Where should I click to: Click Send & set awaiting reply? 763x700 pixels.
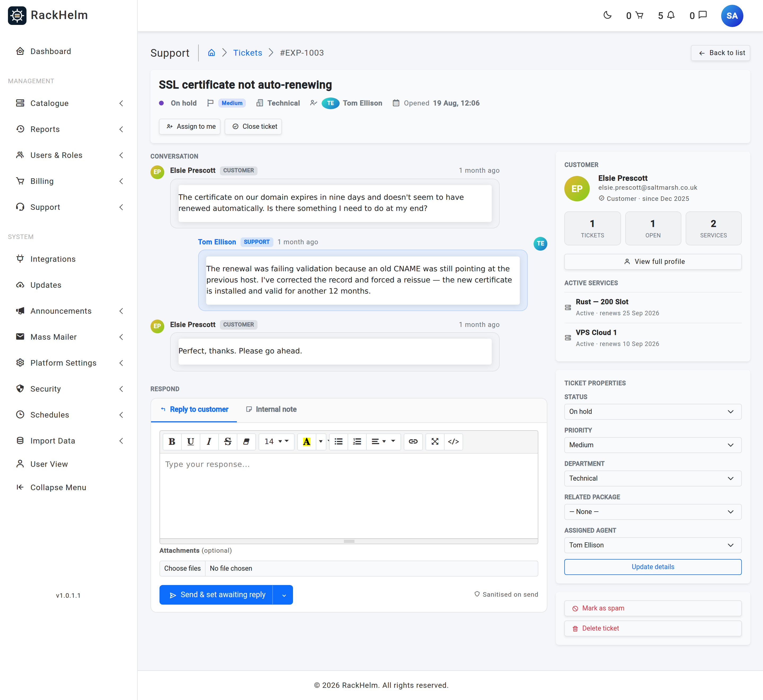click(x=216, y=595)
